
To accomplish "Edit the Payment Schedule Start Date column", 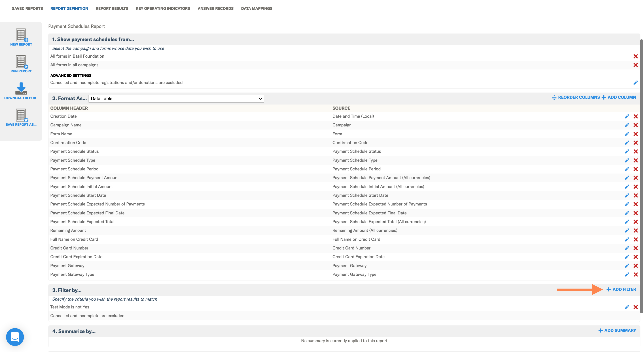I will [627, 195].
